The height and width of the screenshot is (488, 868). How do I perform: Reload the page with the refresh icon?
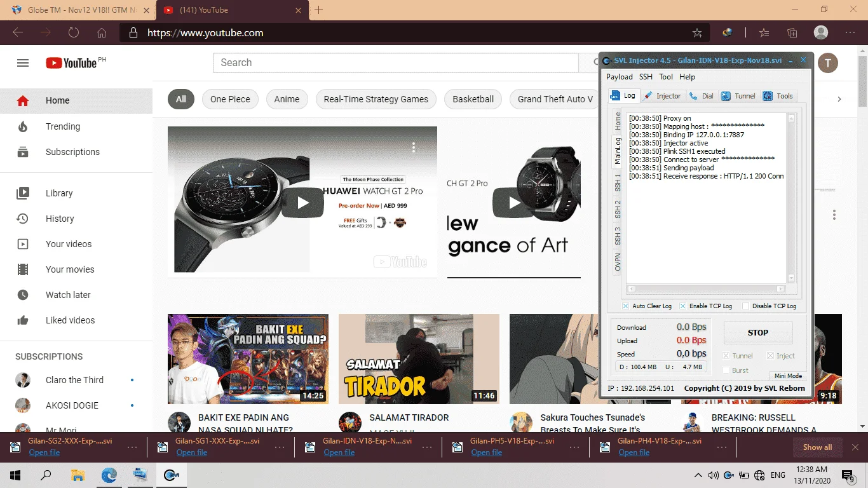pos(74,33)
